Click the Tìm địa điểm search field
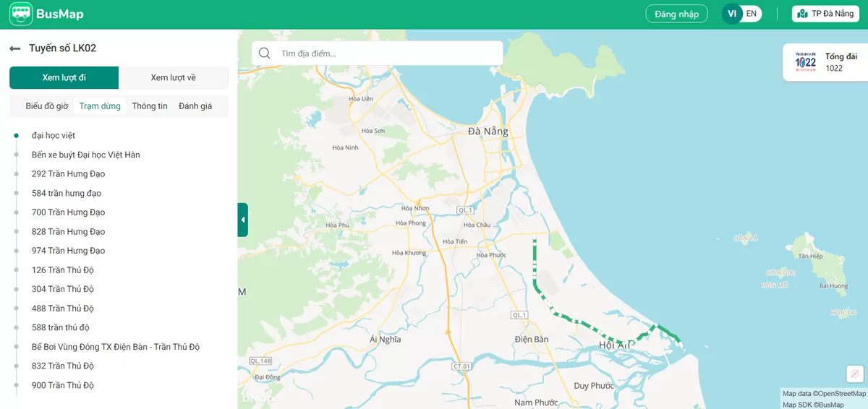The height and width of the screenshot is (409, 868). [387, 53]
